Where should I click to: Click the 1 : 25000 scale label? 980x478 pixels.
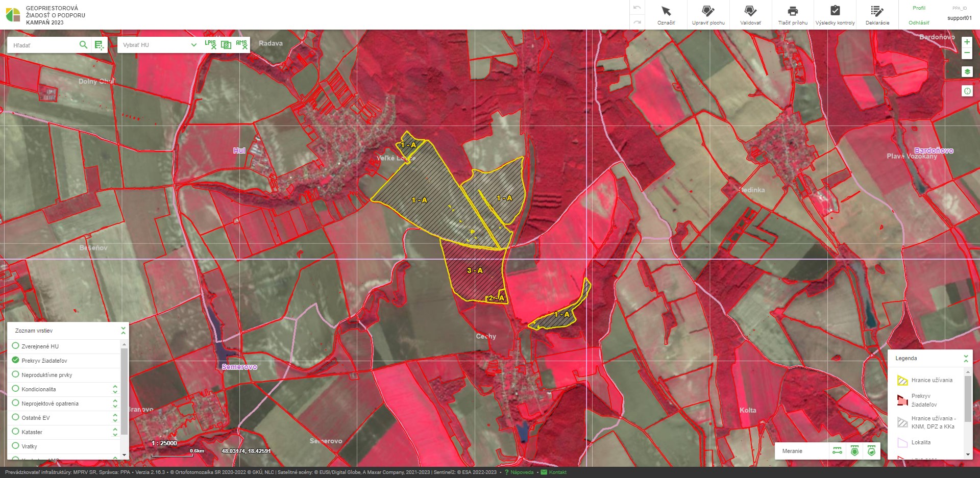(164, 443)
